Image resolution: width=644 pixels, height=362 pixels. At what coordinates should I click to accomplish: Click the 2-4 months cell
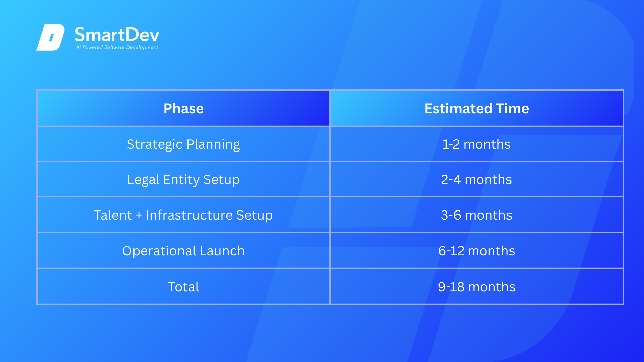(x=476, y=180)
